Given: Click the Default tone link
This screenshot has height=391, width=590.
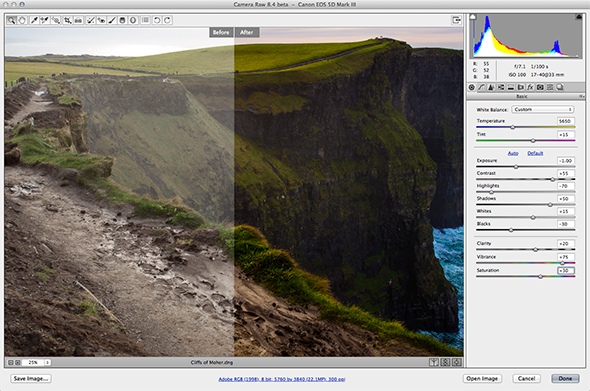Looking at the screenshot, I should [x=535, y=153].
